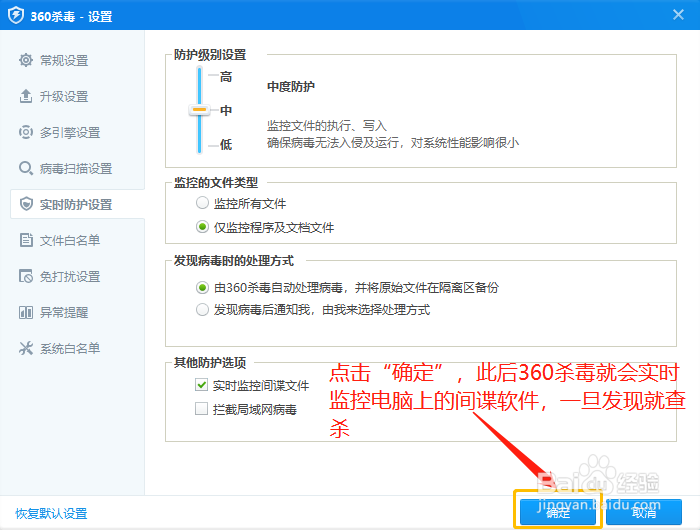Click the chart icon beside 异常提醒
This screenshot has width=700, height=530.
[x=26, y=312]
